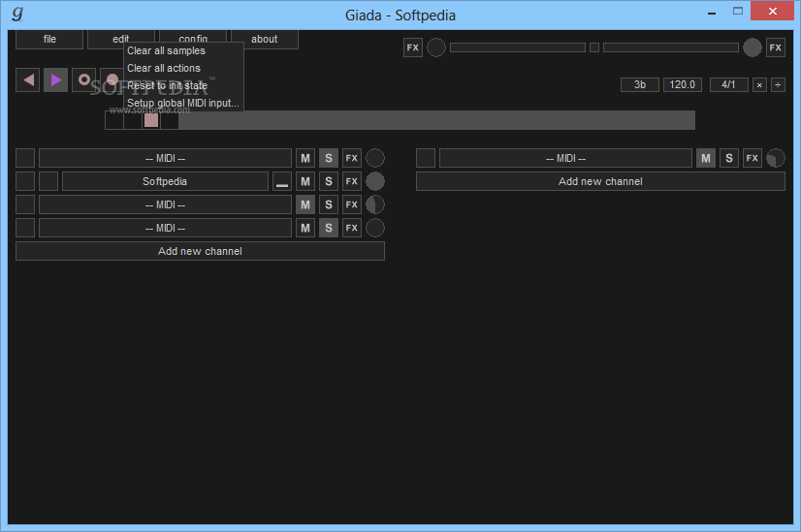Click the Softpedia channel volume knob

(x=375, y=181)
